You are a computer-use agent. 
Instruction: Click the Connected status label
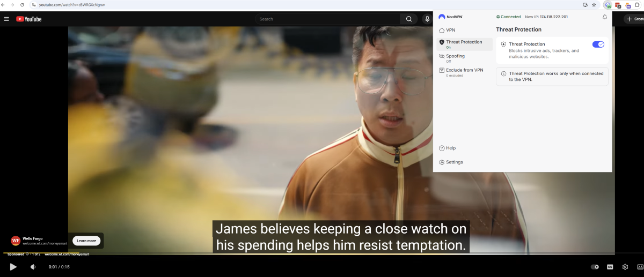click(x=508, y=17)
